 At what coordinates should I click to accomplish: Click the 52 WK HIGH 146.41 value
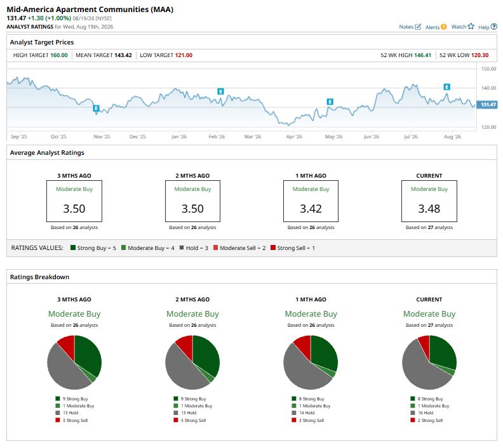pyautogui.click(x=423, y=55)
